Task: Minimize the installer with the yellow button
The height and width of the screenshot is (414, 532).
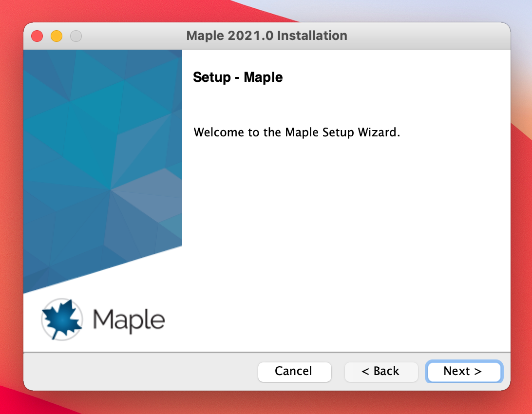Action: tap(57, 36)
